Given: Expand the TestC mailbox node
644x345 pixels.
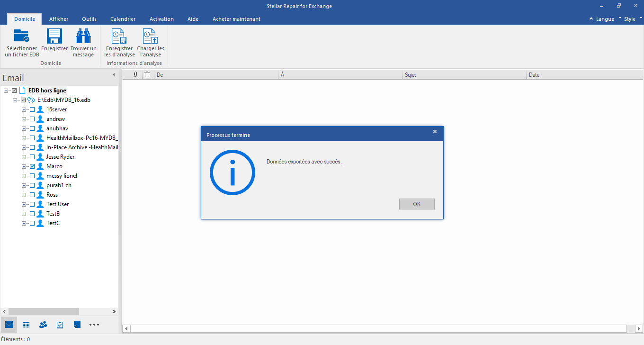Looking at the screenshot, I should click(24, 223).
